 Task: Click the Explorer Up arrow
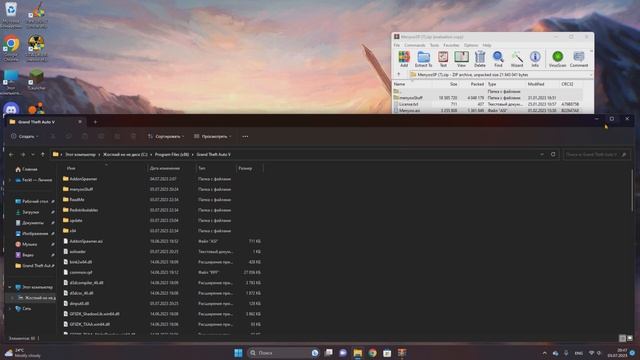(42, 155)
